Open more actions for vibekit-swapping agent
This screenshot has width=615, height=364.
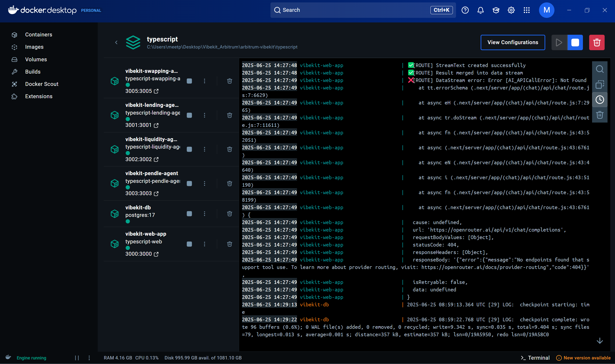pos(204,81)
